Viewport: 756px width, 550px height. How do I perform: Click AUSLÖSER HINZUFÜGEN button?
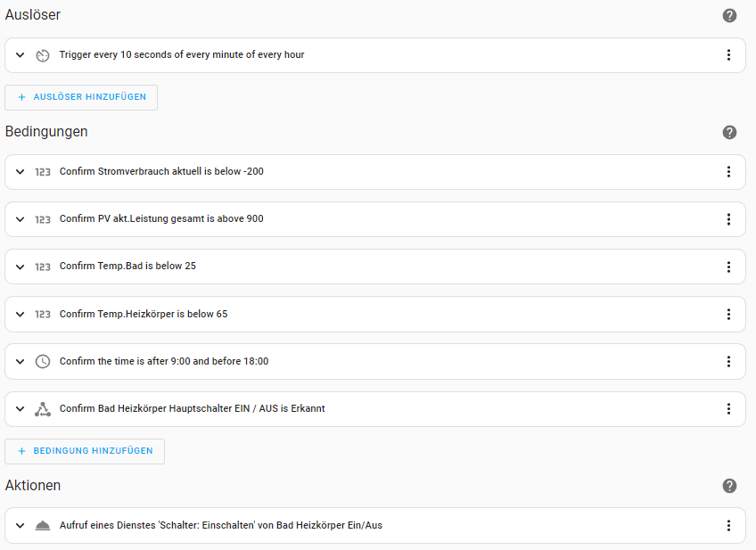[x=81, y=97]
